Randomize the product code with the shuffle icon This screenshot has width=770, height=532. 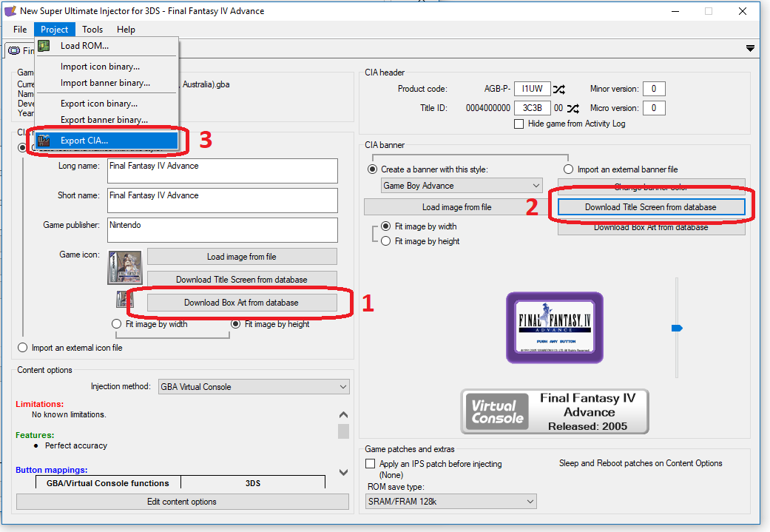click(559, 90)
